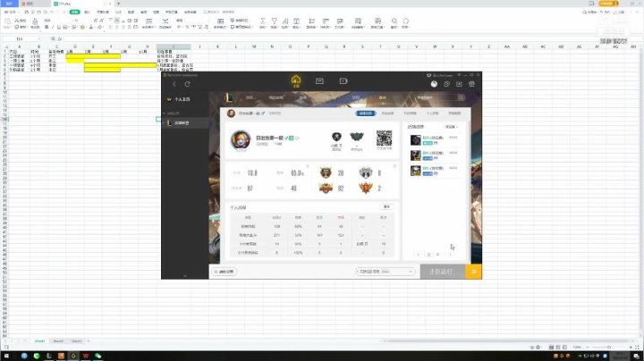
Task: Select 个人主页 in WeGame sidebar
Action: pos(182,99)
